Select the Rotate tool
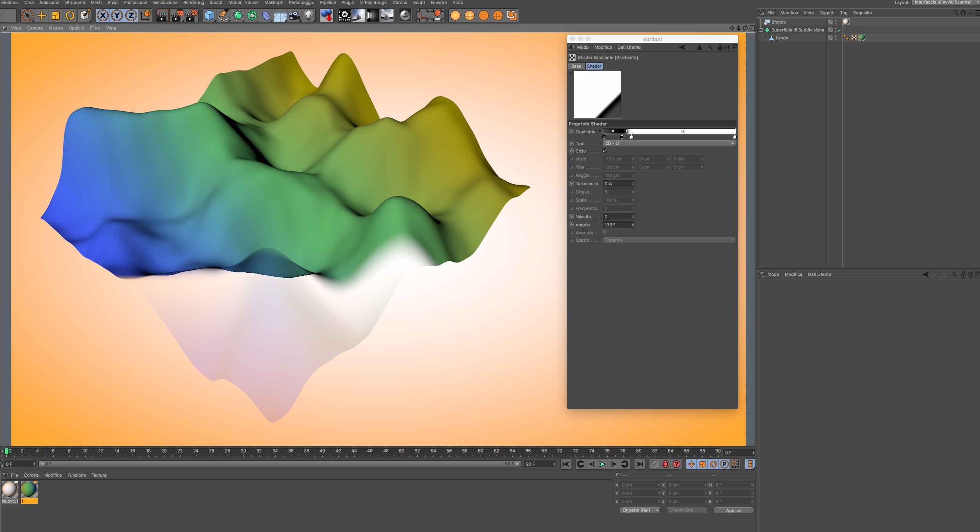The width and height of the screenshot is (980, 532). [69, 16]
